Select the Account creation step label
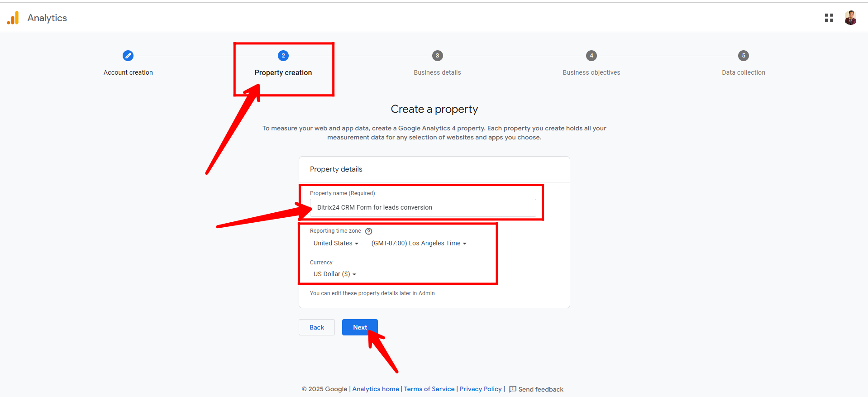 coord(128,72)
